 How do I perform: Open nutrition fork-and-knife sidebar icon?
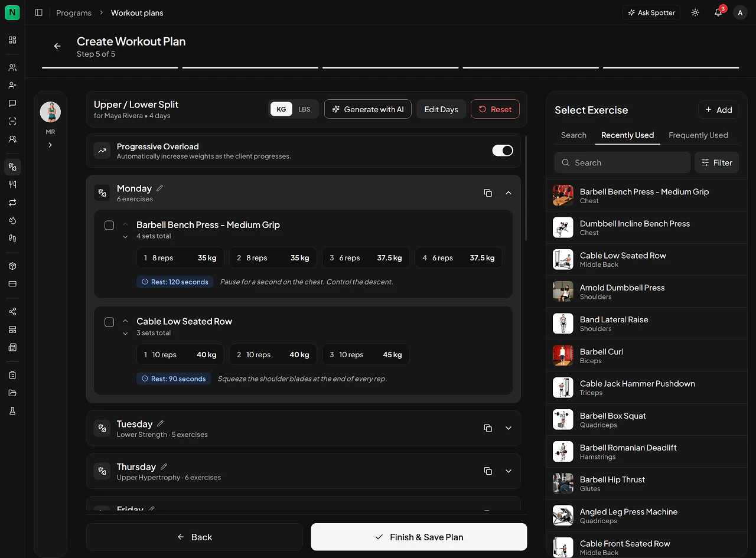[x=12, y=184]
